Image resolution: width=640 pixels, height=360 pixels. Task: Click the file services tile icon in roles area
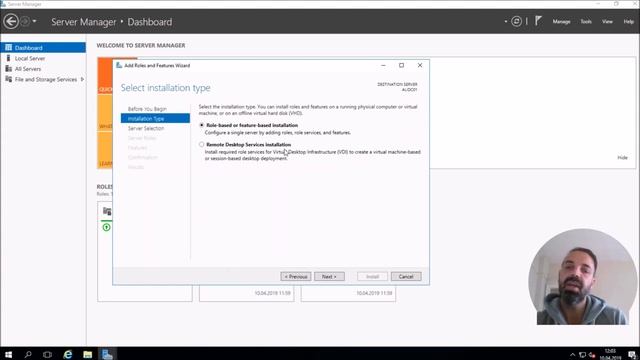pyautogui.click(x=107, y=211)
